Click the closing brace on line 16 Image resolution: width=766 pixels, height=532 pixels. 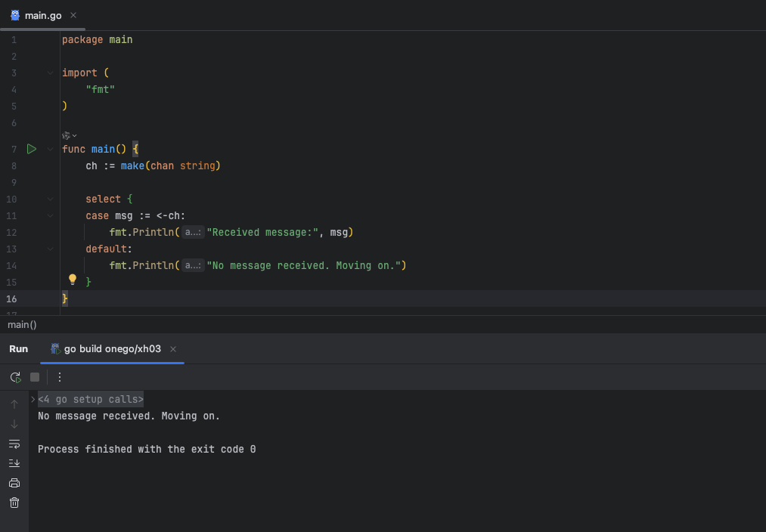pyautogui.click(x=65, y=298)
